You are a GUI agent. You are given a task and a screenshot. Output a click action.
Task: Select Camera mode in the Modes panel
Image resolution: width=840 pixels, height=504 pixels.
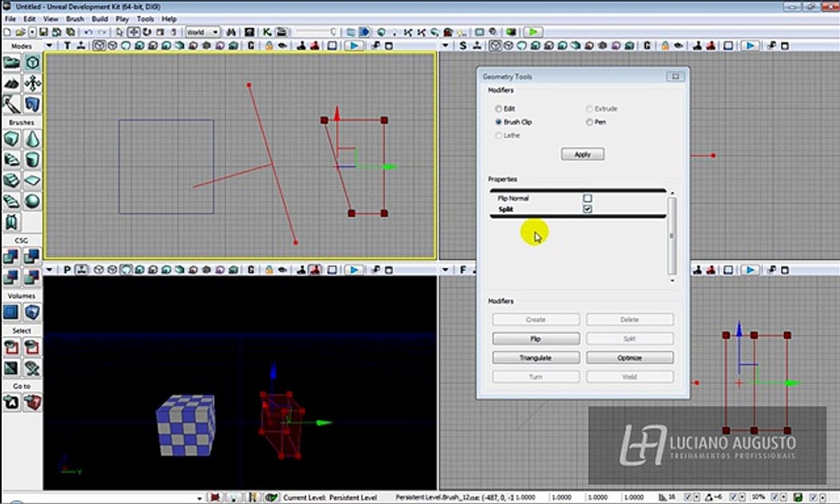point(12,63)
